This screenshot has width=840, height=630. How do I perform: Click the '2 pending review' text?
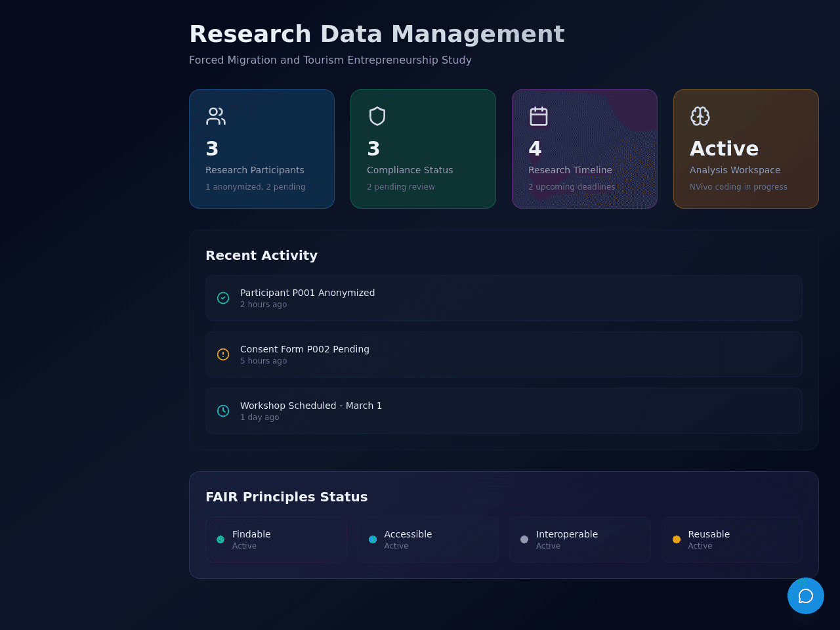click(x=401, y=187)
